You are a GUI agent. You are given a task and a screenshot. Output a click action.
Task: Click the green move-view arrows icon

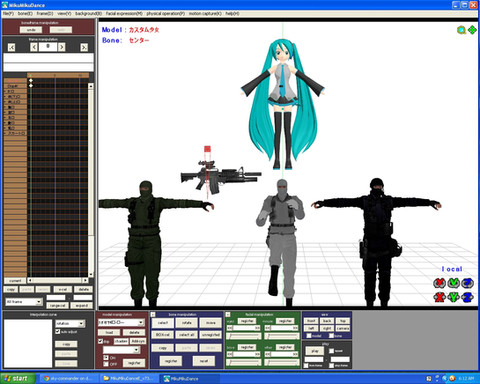tap(472, 30)
